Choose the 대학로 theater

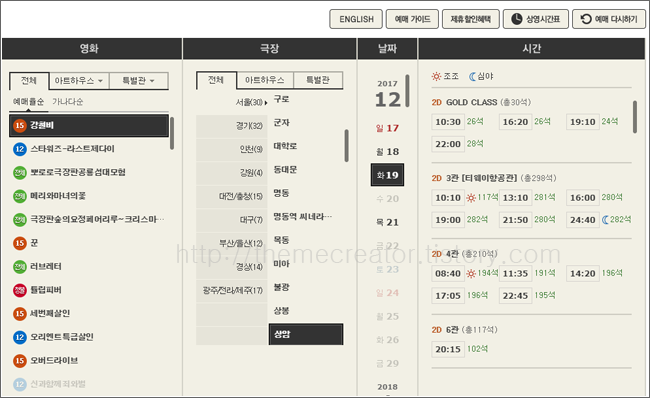[x=285, y=146]
